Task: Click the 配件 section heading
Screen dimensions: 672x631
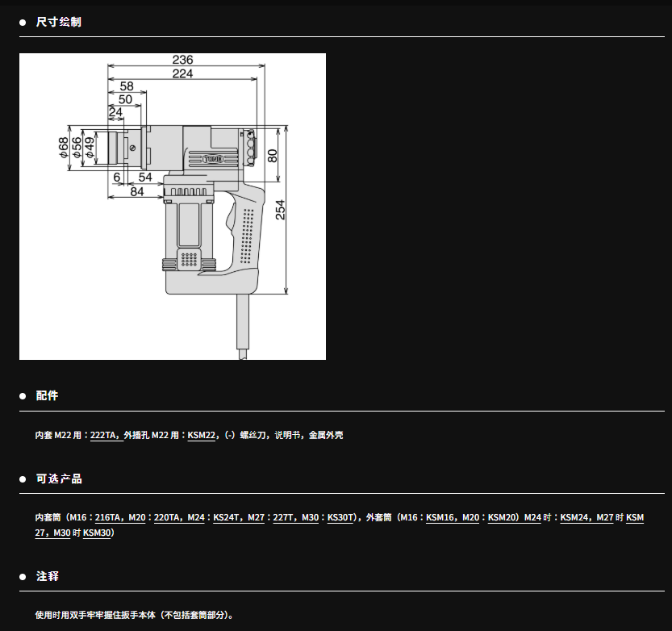Action: [48, 396]
